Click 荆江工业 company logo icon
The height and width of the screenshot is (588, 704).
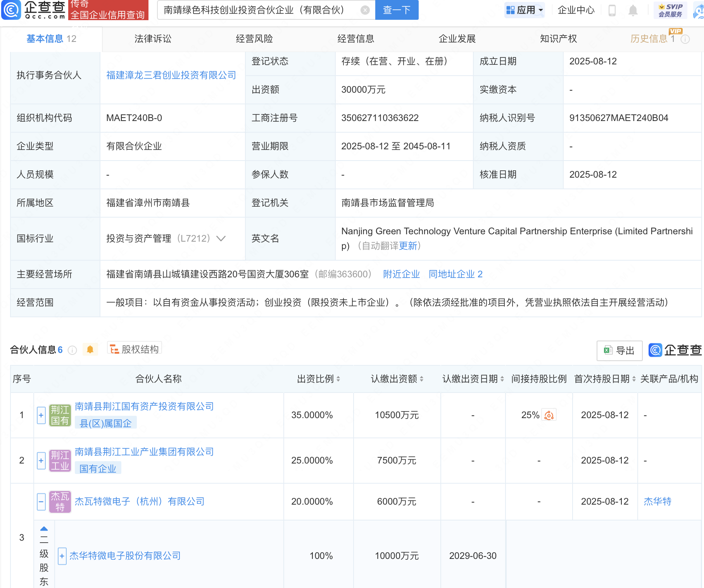[60, 460]
